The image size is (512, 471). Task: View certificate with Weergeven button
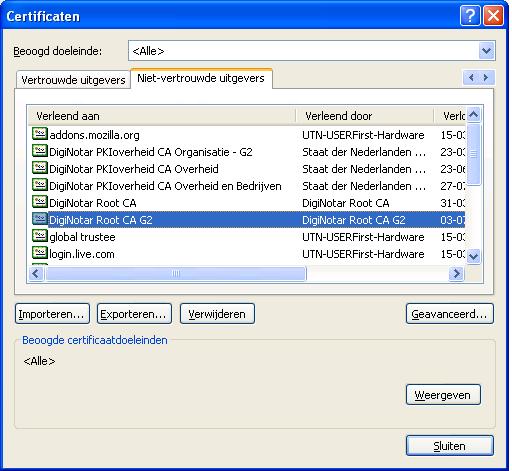443,395
